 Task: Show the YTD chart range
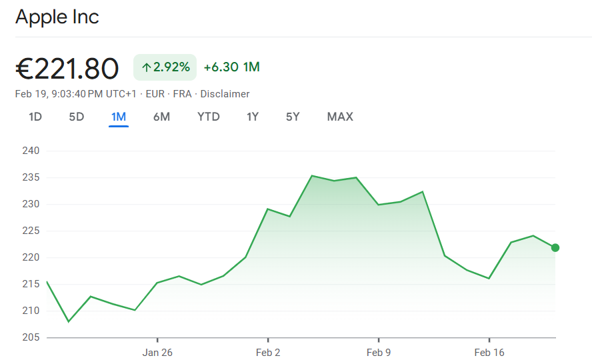208,117
